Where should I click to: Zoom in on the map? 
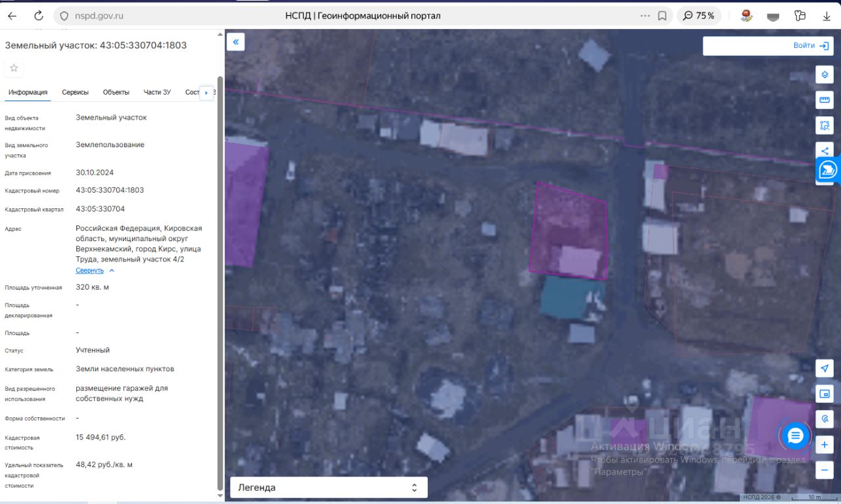[x=825, y=445]
